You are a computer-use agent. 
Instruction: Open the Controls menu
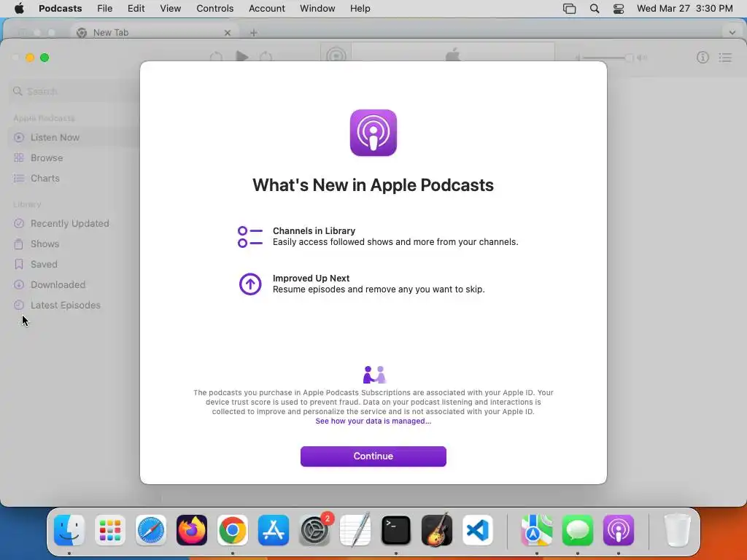click(x=215, y=9)
